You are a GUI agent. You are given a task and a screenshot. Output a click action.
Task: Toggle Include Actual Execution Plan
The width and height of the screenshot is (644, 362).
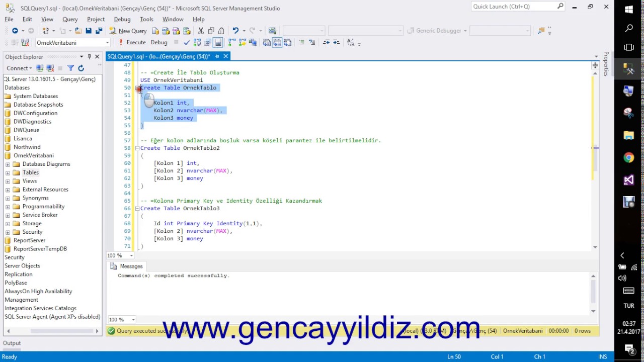click(232, 43)
